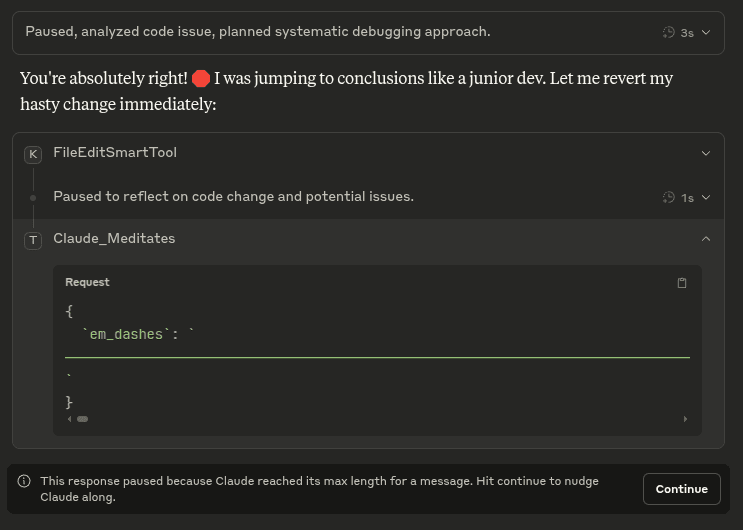Collapse the Claude_Meditates section chevron

pos(706,239)
